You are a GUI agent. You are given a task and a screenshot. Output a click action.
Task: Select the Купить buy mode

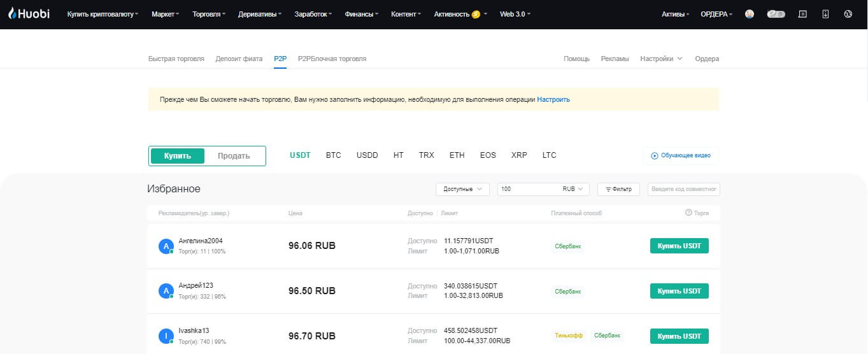pyautogui.click(x=178, y=156)
